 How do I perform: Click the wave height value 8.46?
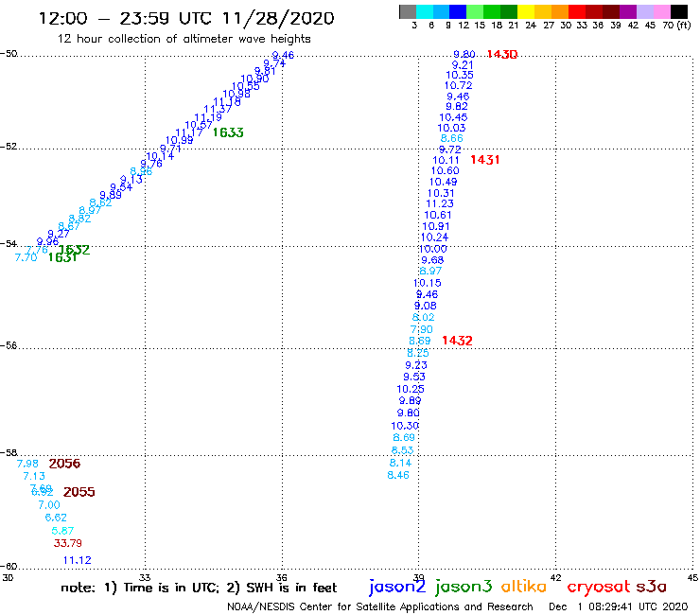coord(398,475)
